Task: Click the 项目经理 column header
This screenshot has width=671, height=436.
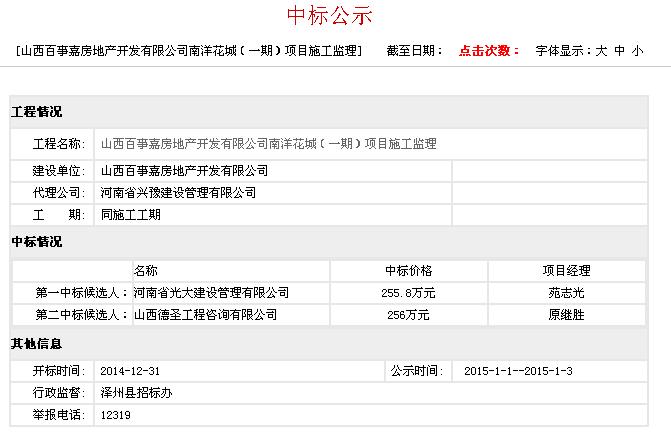Action: tap(567, 271)
